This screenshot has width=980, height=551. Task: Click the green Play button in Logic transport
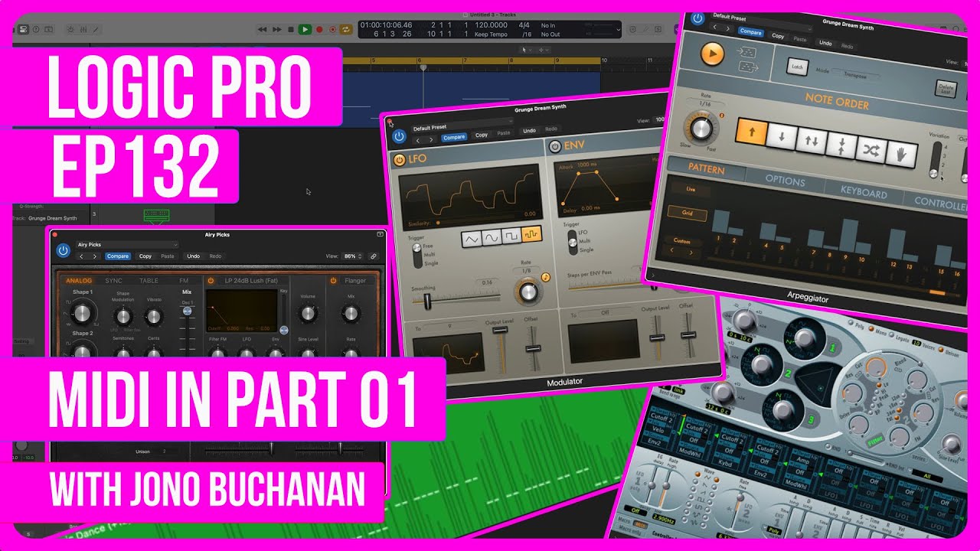click(305, 29)
